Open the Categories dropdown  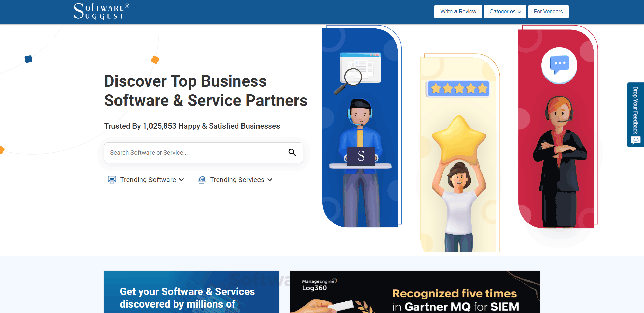click(x=505, y=12)
